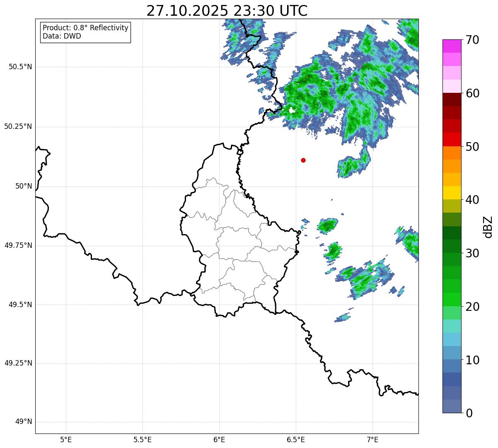Click the dBZ colorbar axis label

pyautogui.click(x=488, y=227)
